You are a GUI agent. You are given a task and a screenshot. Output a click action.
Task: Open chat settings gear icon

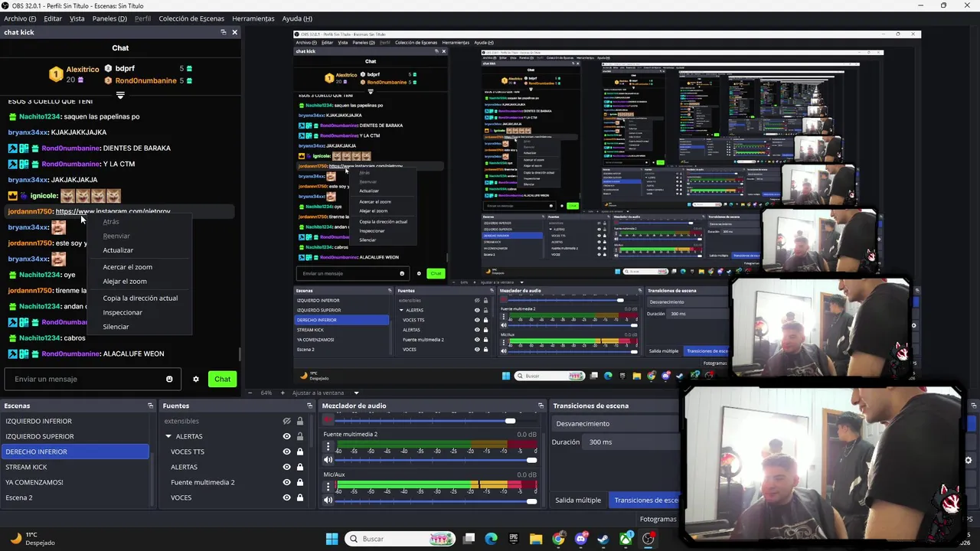click(196, 379)
